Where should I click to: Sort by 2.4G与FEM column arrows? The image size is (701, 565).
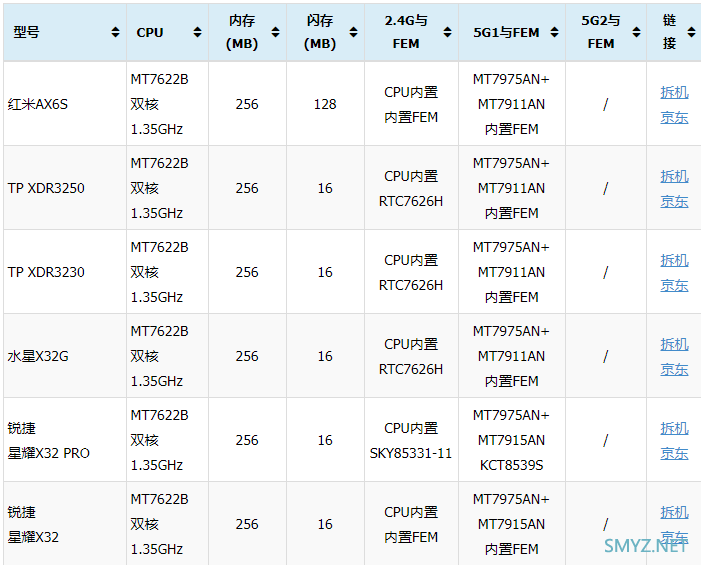coord(447,32)
